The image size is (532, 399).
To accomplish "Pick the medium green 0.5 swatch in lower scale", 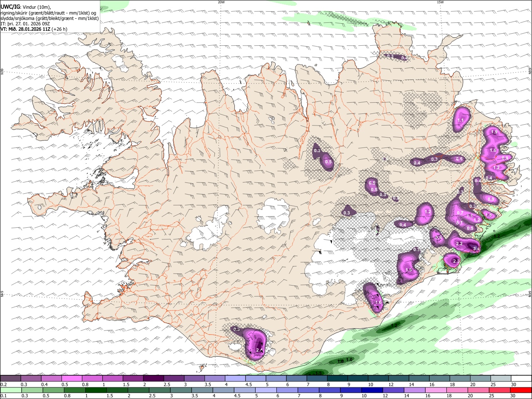I will (53, 390).
